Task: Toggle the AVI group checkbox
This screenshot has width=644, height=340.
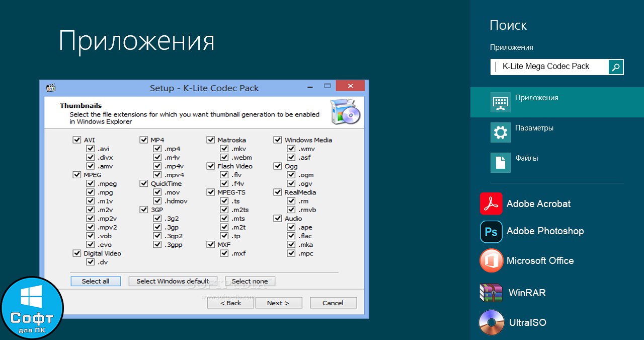Action: click(77, 140)
